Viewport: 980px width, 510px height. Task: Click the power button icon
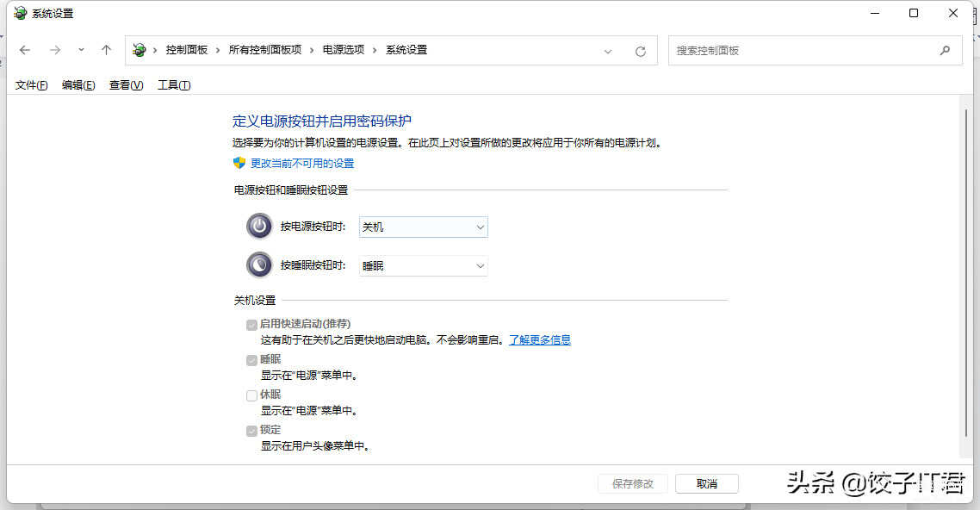click(259, 227)
